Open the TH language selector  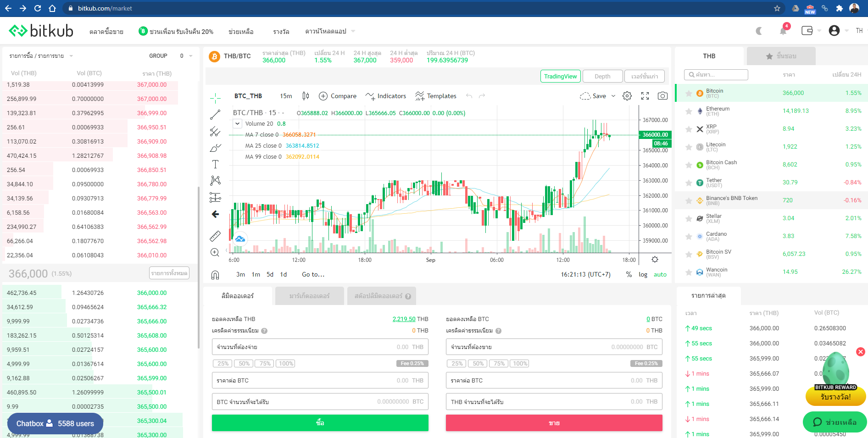tap(859, 31)
